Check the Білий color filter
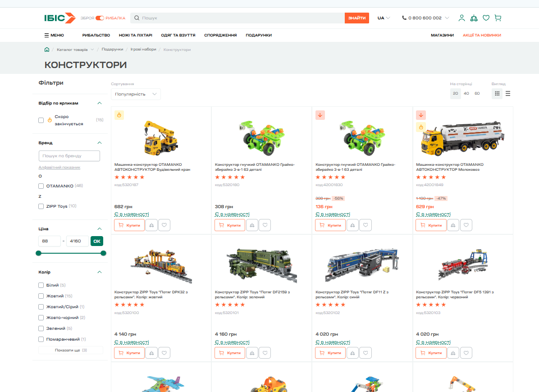The image size is (539, 392). pos(41,285)
